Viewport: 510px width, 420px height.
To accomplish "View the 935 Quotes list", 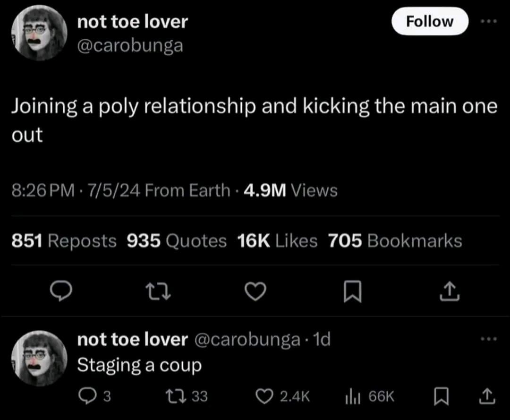I will 177,241.
